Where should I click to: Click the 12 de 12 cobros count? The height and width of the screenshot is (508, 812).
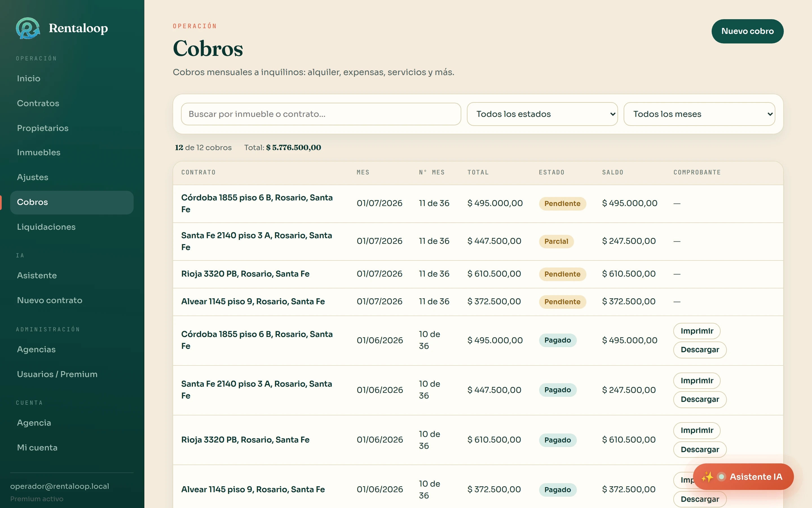point(203,148)
